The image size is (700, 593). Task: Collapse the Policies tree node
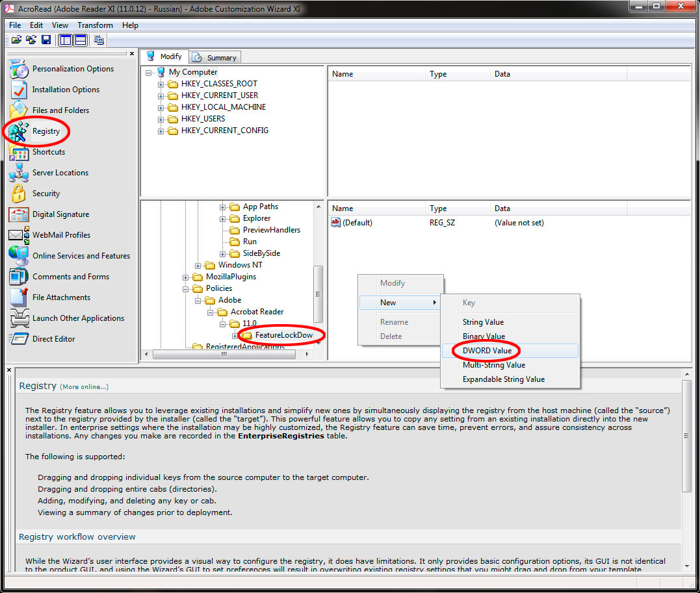(185, 288)
